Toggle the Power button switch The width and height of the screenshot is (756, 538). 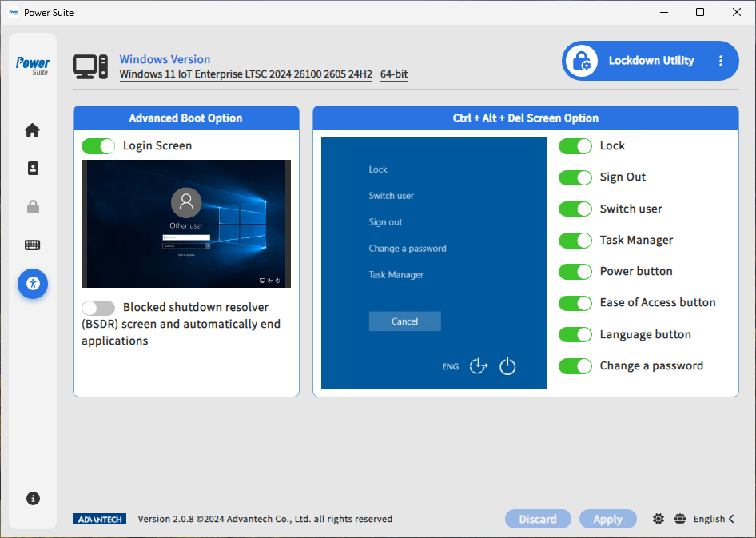coord(575,272)
